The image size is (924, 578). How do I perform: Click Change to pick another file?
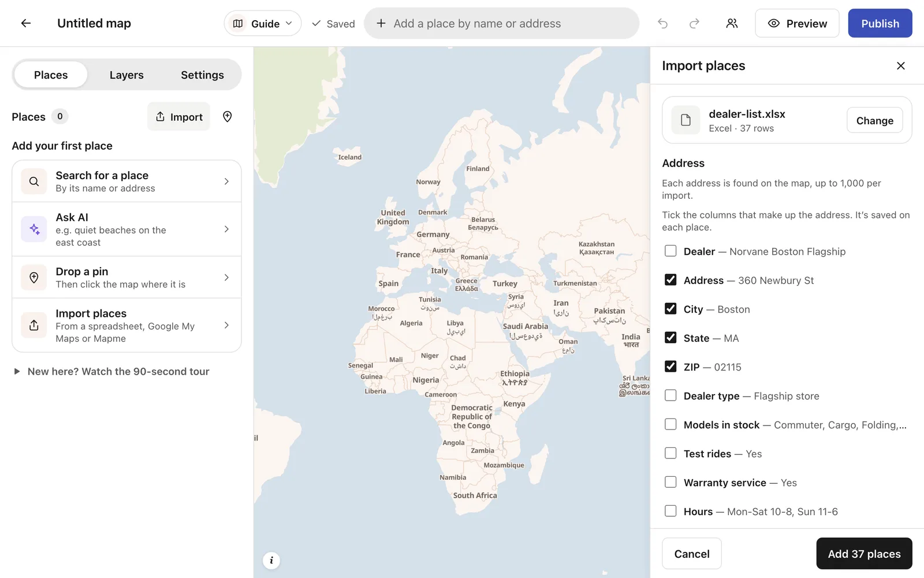[874, 120]
